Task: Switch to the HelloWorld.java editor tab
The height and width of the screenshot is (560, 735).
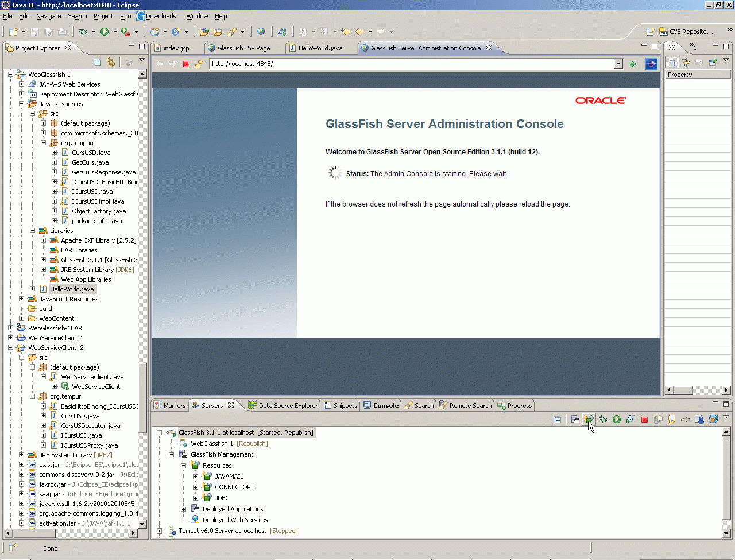Action: coord(320,48)
